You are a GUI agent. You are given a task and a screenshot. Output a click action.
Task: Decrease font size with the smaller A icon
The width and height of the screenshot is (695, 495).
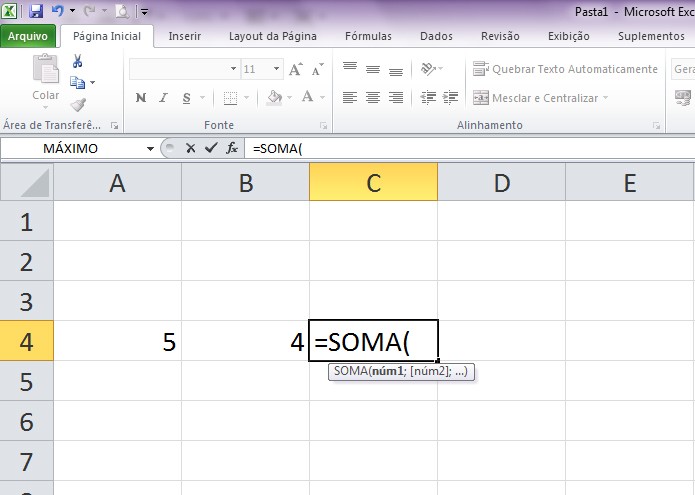pos(317,69)
